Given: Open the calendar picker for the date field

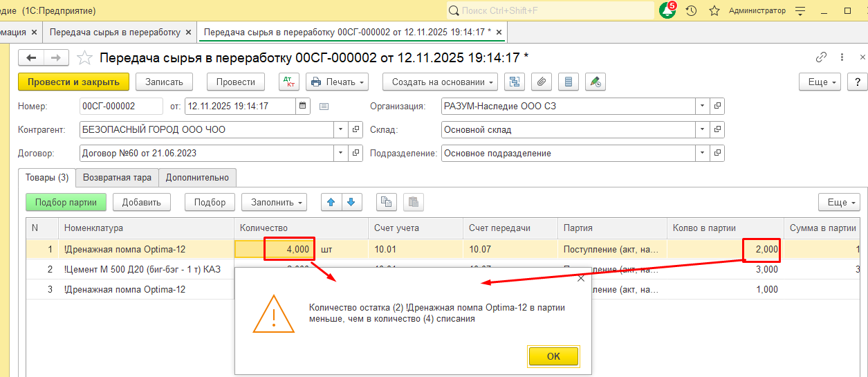Looking at the screenshot, I should click(303, 106).
